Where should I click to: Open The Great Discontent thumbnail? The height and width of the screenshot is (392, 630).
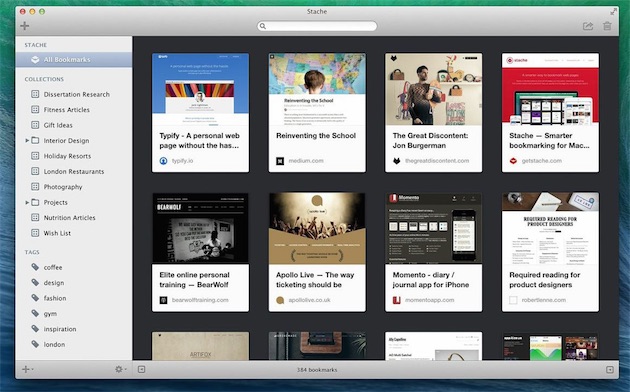coord(434,89)
